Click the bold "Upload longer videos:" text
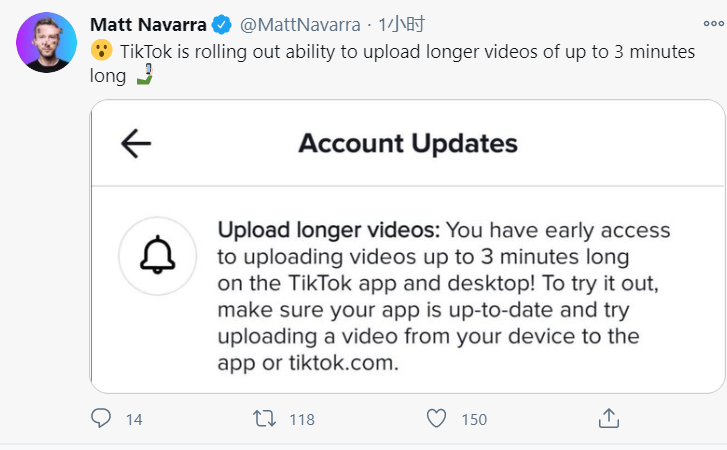 [329, 231]
